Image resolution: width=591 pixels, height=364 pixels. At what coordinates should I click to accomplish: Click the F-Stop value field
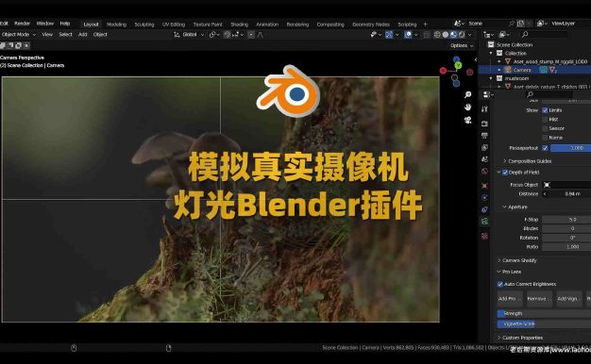coord(566,220)
